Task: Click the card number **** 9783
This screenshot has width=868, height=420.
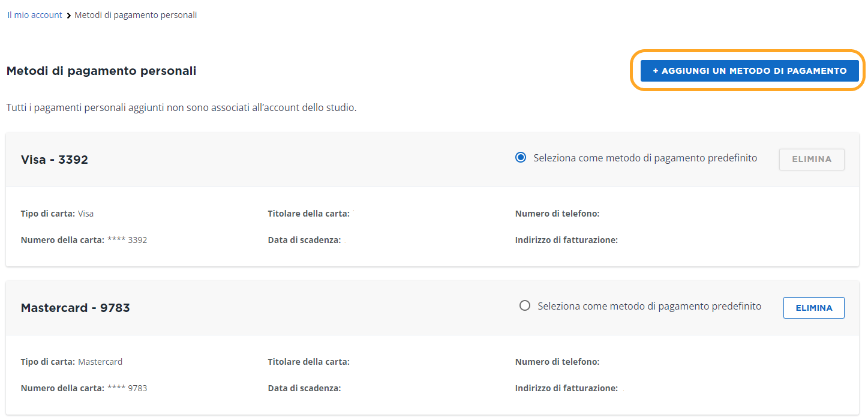Action: (x=127, y=388)
